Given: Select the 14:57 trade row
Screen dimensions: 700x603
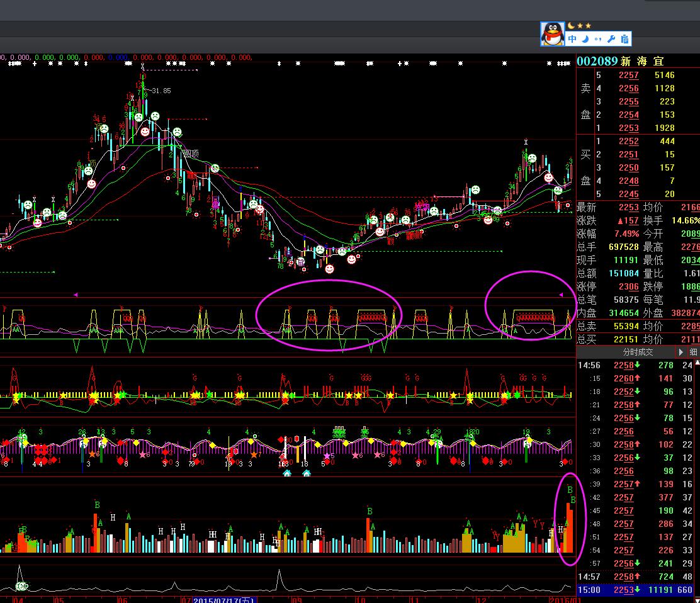Looking at the screenshot, I should [x=635, y=577].
